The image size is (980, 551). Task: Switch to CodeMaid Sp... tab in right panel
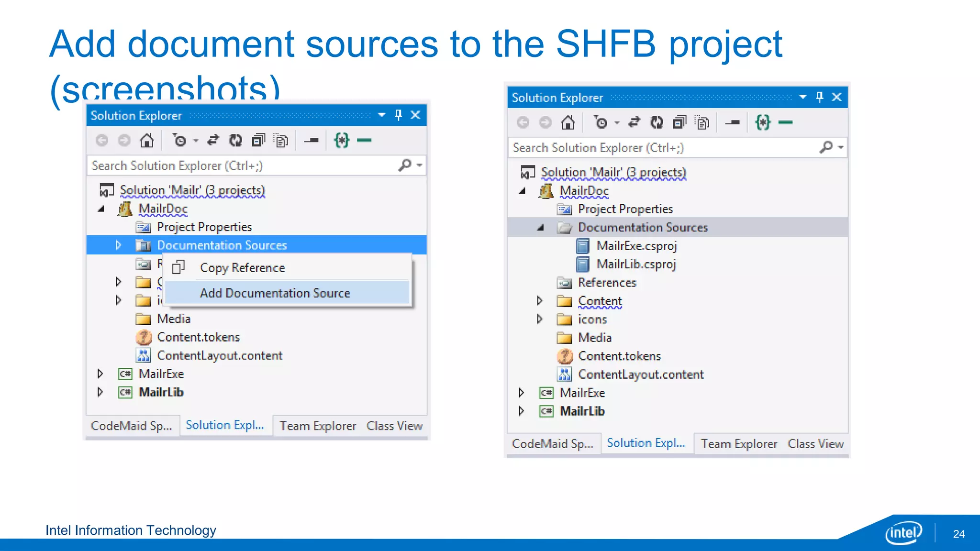[x=553, y=443]
